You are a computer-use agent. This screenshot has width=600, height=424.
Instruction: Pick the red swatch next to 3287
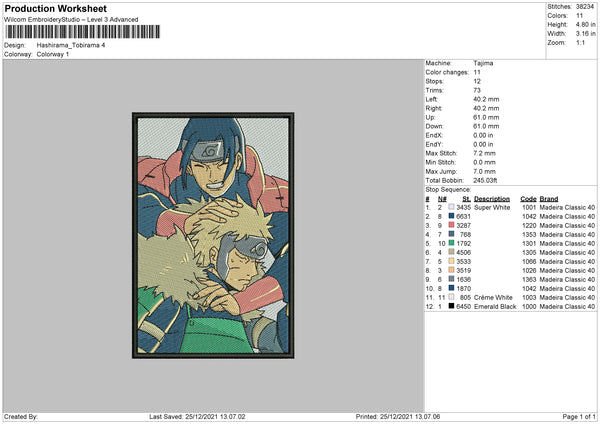(451, 225)
